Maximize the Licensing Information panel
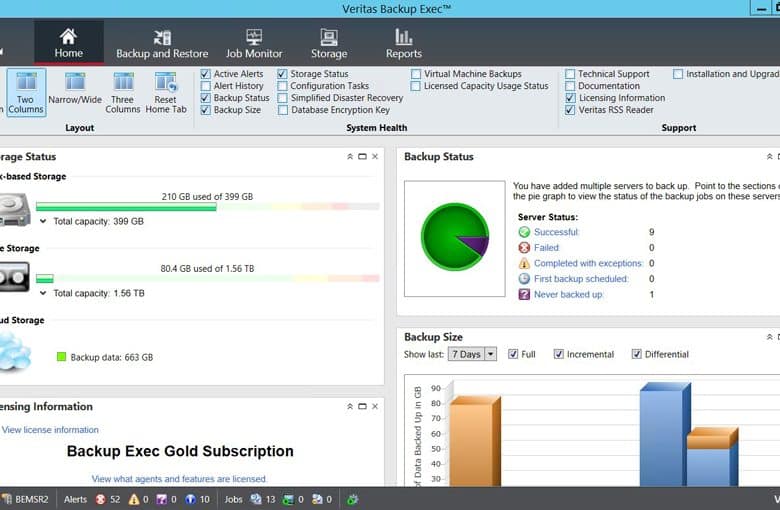This screenshot has height=510, width=780. click(x=362, y=407)
